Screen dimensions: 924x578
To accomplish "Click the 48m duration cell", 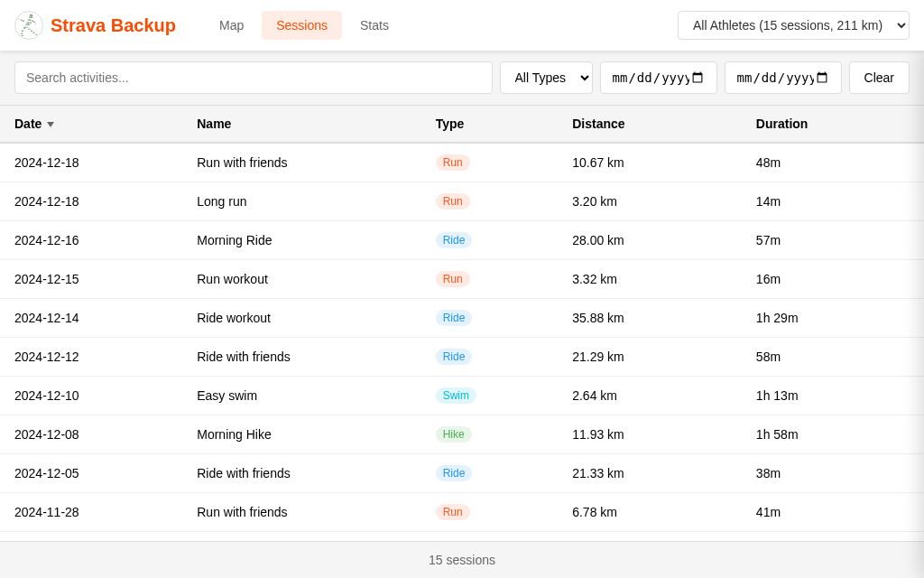I will (x=768, y=163).
